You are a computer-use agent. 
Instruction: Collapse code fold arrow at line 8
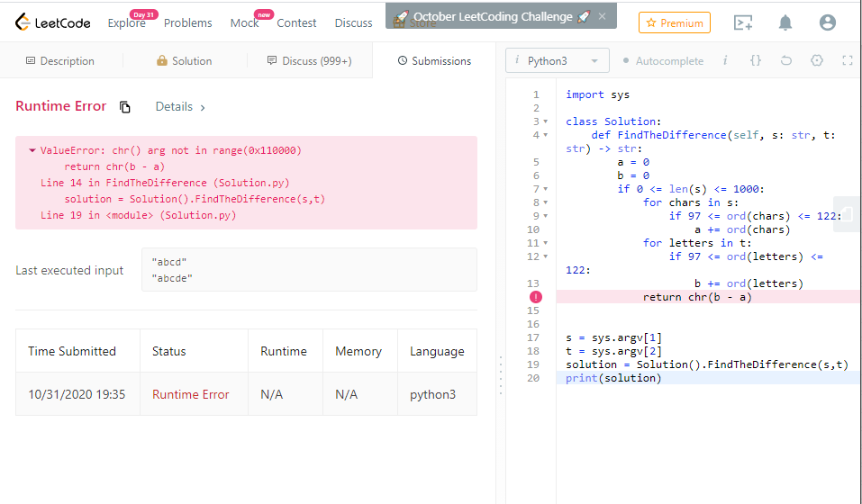click(x=545, y=202)
